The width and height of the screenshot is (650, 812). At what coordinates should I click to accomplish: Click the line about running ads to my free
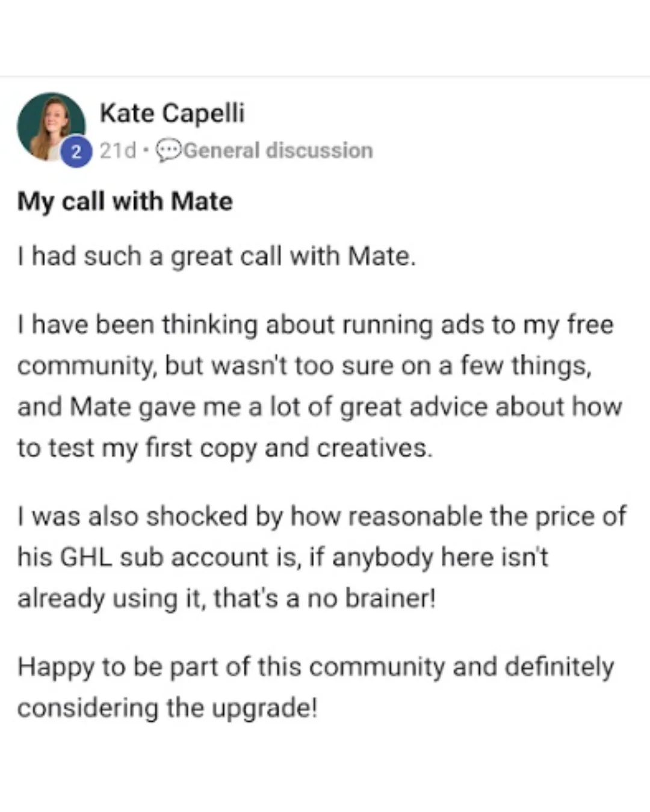click(x=315, y=325)
